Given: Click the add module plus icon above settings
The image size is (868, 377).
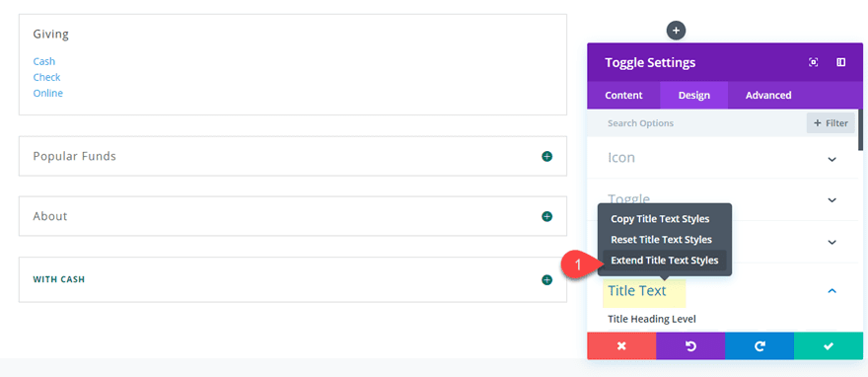Looking at the screenshot, I should point(676,31).
